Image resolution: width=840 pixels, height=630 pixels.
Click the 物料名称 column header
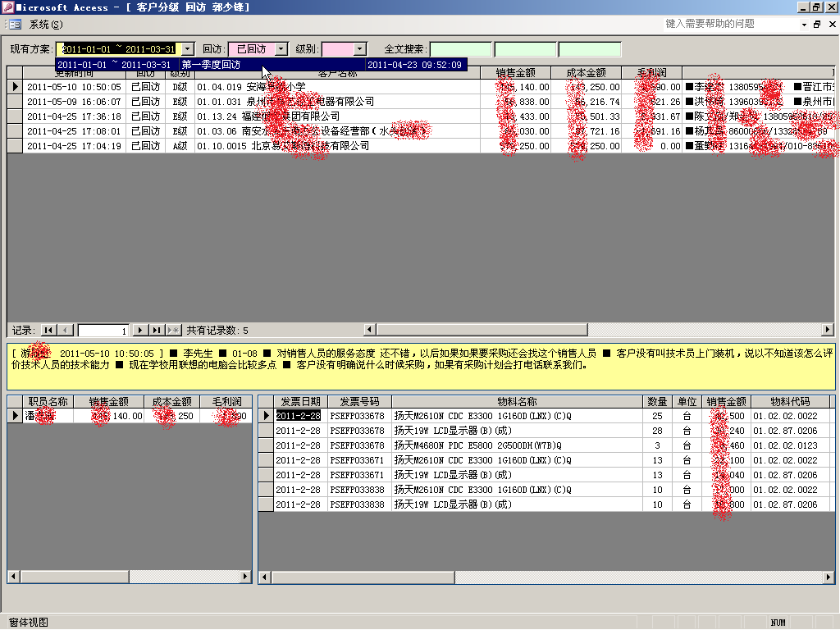517,402
